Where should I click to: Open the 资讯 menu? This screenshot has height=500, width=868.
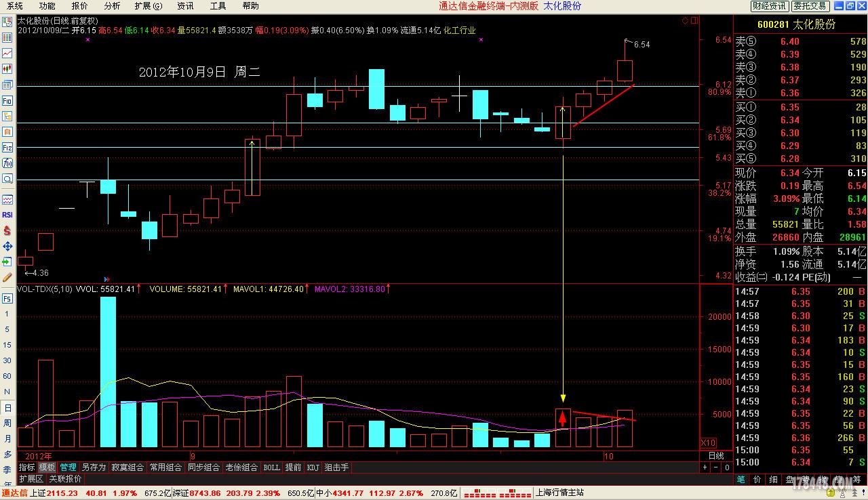185,6
